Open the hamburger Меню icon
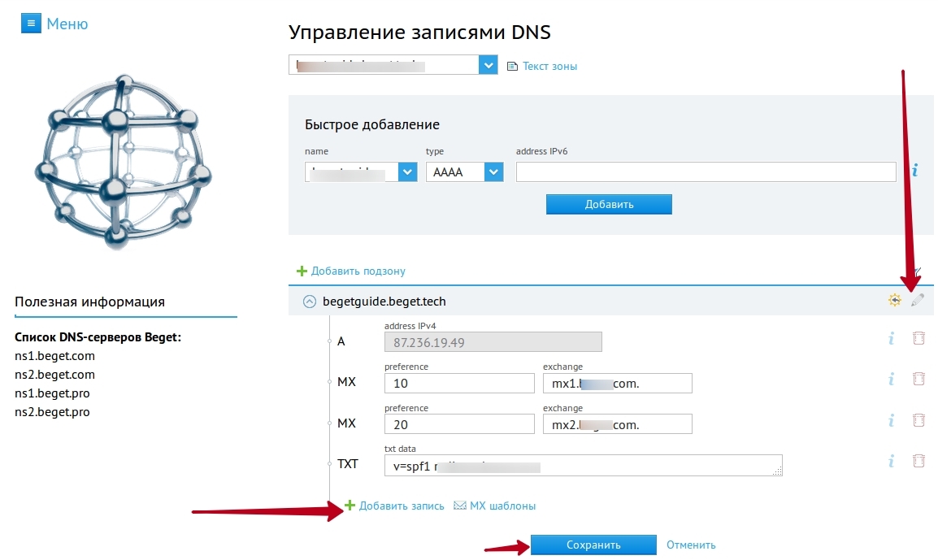The height and width of the screenshot is (560, 938). 30,24
